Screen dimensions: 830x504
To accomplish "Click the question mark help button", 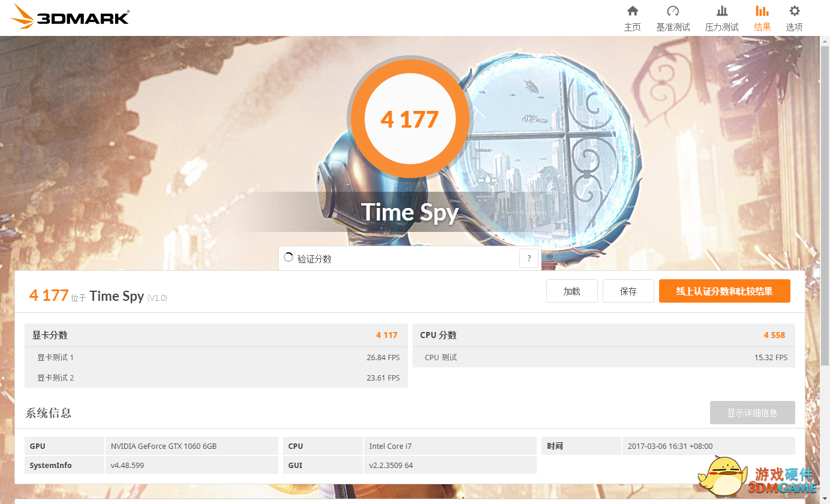I will 529,258.
